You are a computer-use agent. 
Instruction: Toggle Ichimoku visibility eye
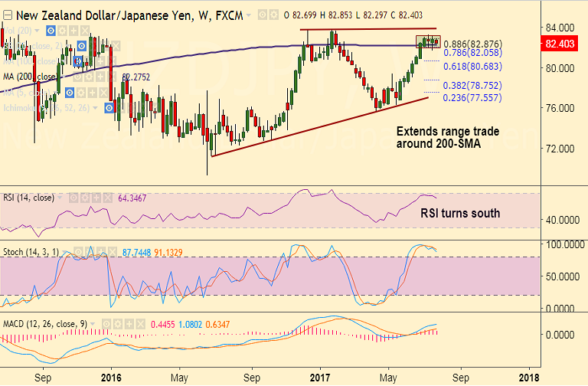109,108
